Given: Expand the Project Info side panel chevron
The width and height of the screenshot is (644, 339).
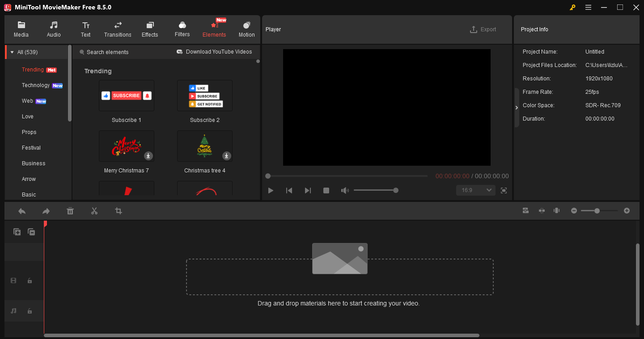Looking at the screenshot, I should [517, 107].
